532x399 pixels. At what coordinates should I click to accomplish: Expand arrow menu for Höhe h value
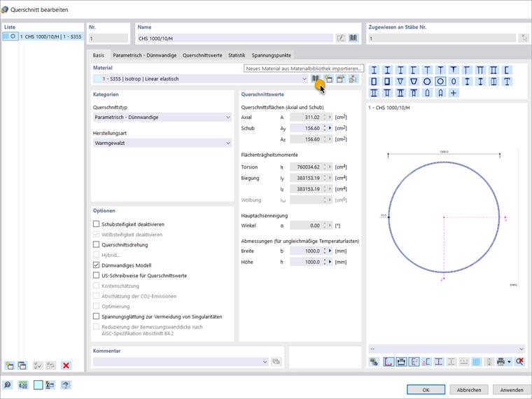330,262
